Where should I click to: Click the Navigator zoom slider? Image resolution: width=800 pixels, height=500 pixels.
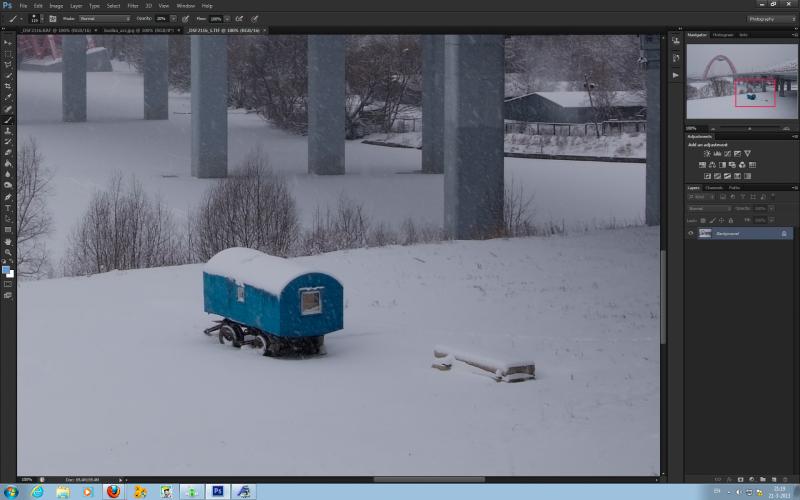pyautogui.click(x=749, y=129)
